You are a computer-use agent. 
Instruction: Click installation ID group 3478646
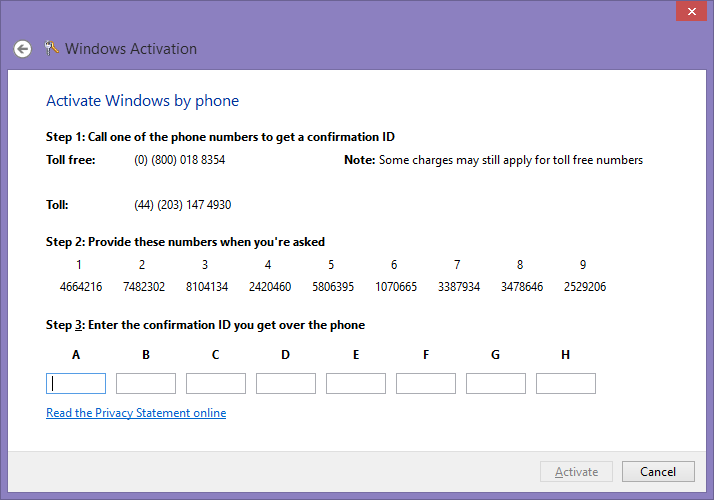tap(522, 287)
